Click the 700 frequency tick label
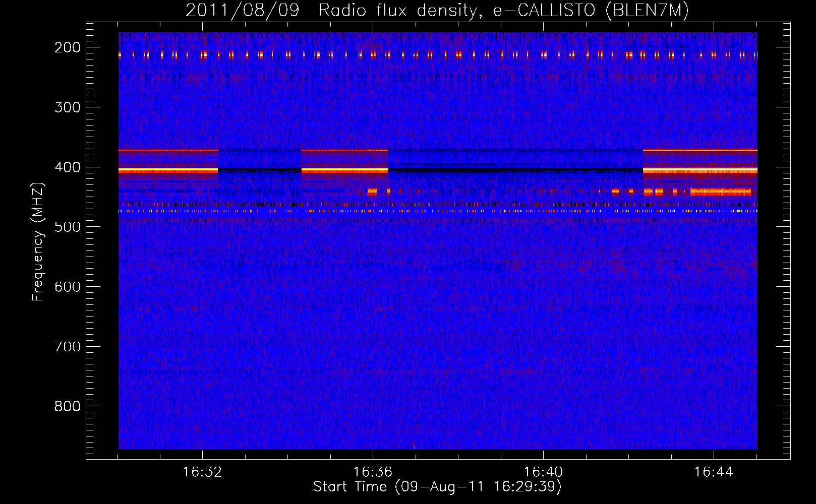 click(x=68, y=347)
